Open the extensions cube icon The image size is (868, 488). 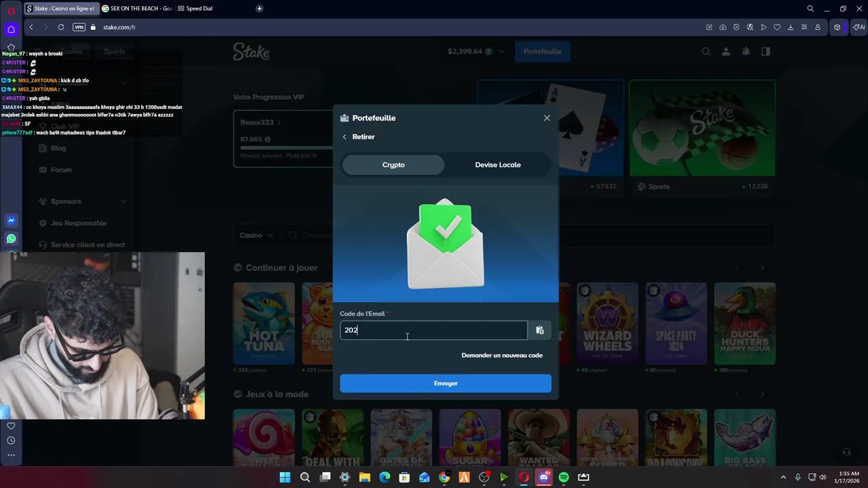pyautogui.click(x=837, y=27)
